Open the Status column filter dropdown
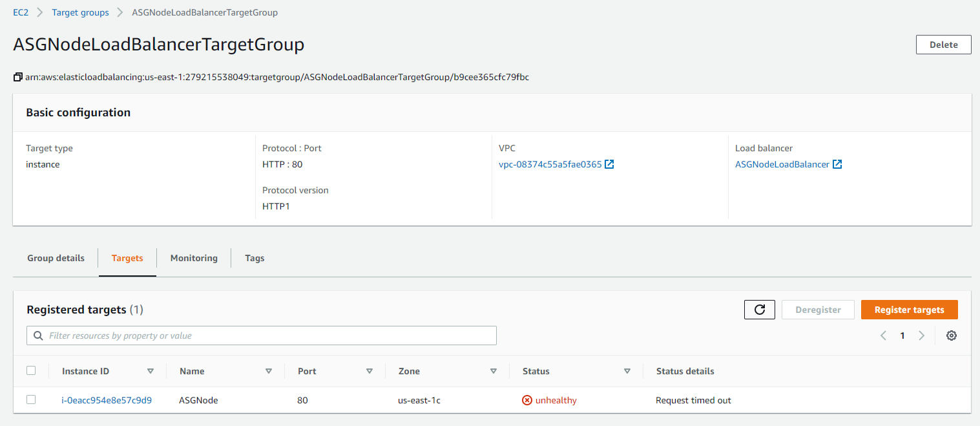The image size is (980, 426). coord(627,371)
